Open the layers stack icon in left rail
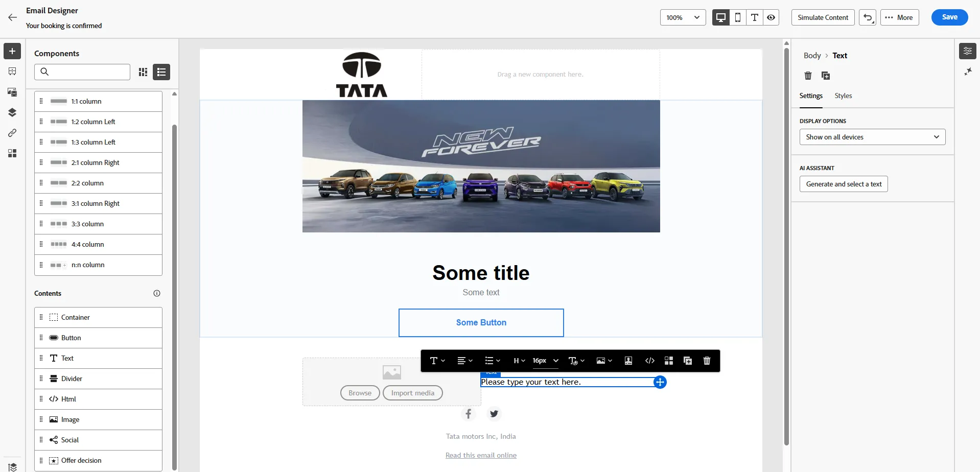This screenshot has width=980, height=472. coord(12,112)
